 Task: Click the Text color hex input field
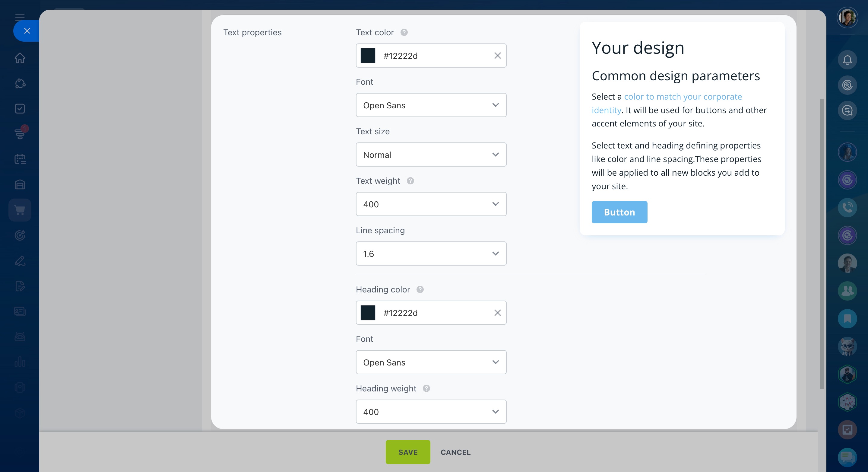click(435, 56)
